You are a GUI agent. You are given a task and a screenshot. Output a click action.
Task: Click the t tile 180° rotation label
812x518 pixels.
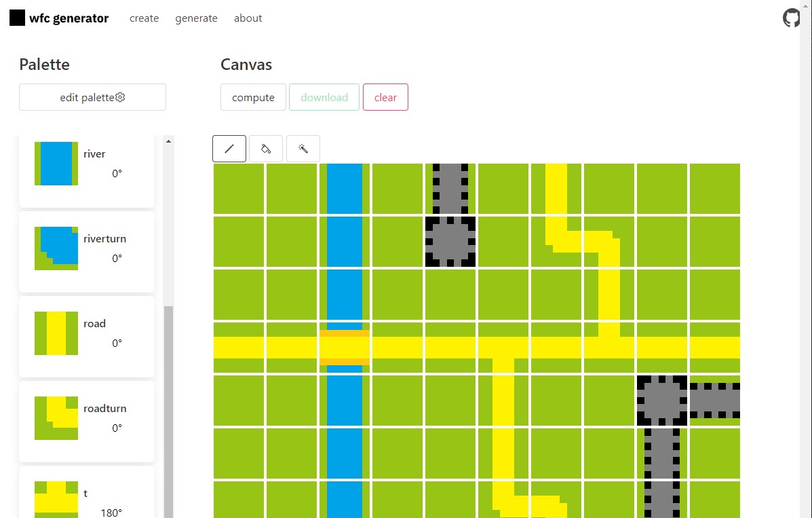(x=111, y=513)
